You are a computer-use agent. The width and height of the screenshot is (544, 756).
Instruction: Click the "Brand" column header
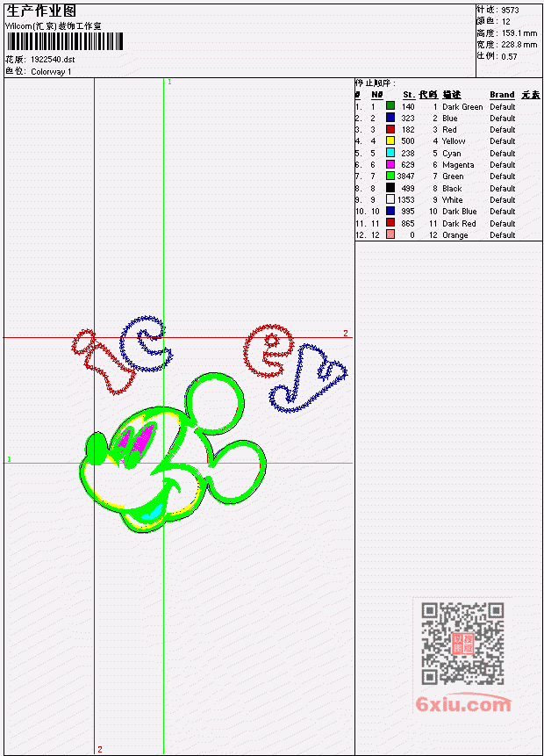tap(502, 95)
